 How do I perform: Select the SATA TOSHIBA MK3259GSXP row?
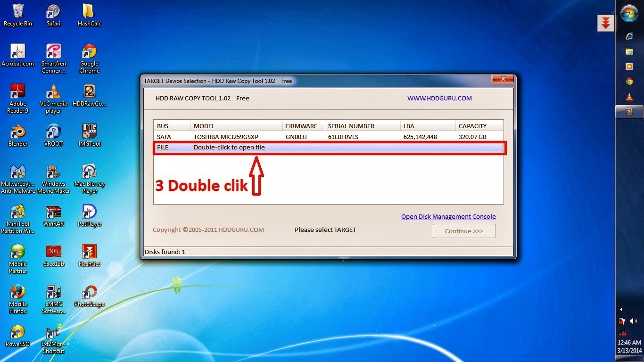coord(329,137)
